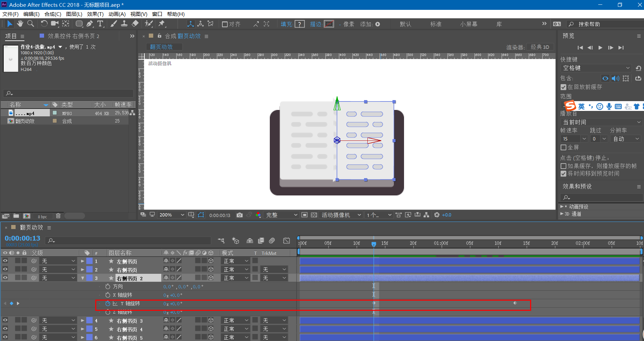
Task: Play the preview
Action: tap(600, 48)
